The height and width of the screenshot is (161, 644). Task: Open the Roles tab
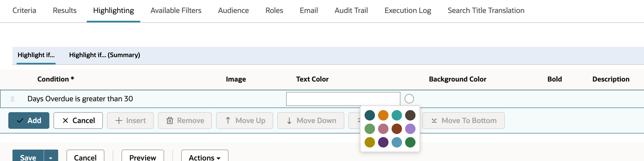[274, 11]
